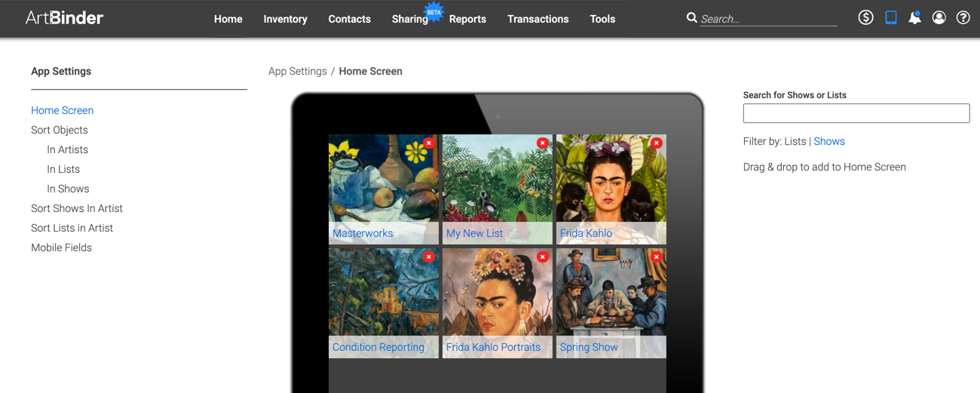This screenshot has width=980, height=393.
Task: Remove Frida Kahlo tile from Home Screen
Action: pos(657,143)
